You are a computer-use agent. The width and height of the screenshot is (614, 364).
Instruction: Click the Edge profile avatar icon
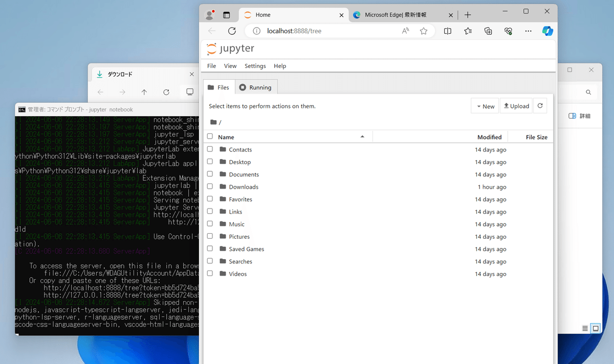(209, 15)
